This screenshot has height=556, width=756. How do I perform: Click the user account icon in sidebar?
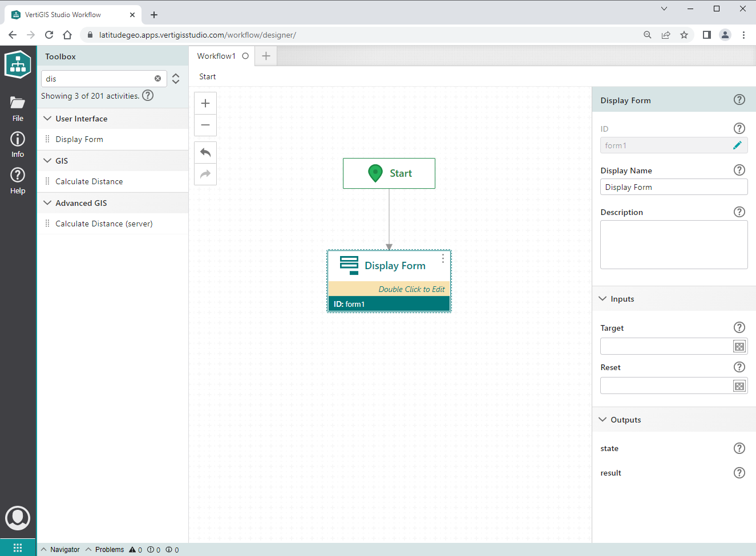click(18, 518)
